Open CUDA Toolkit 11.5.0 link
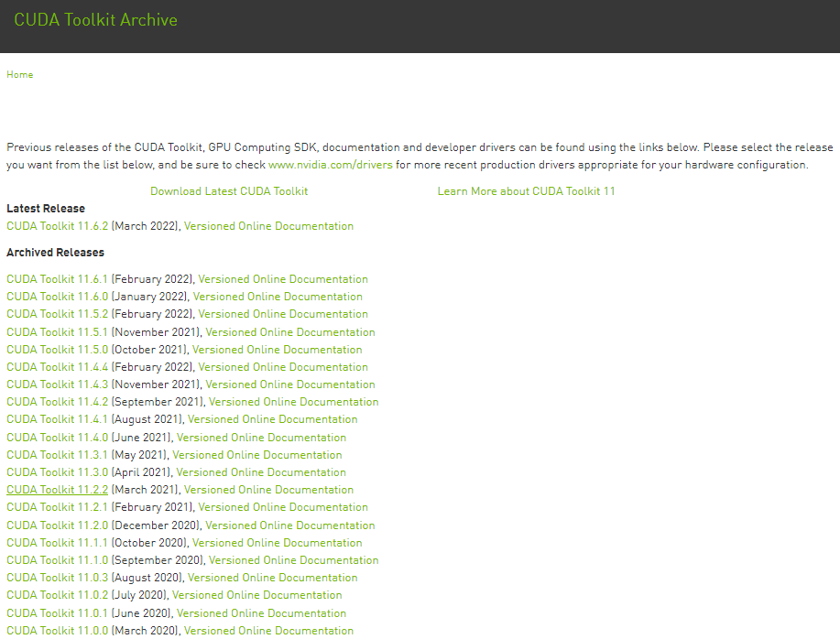This screenshot has height=639, width=840. click(58, 350)
